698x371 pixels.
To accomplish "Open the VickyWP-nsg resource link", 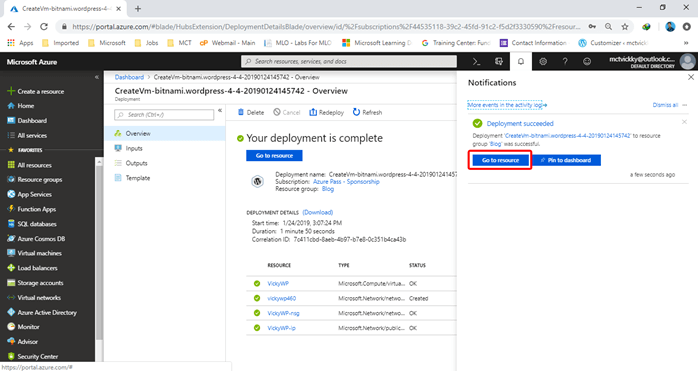I will (283, 313).
